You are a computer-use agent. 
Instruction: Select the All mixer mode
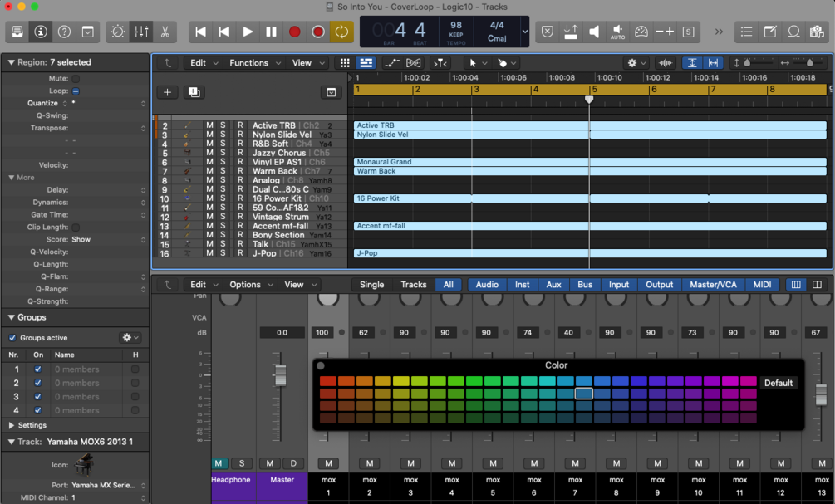pos(449,285)
